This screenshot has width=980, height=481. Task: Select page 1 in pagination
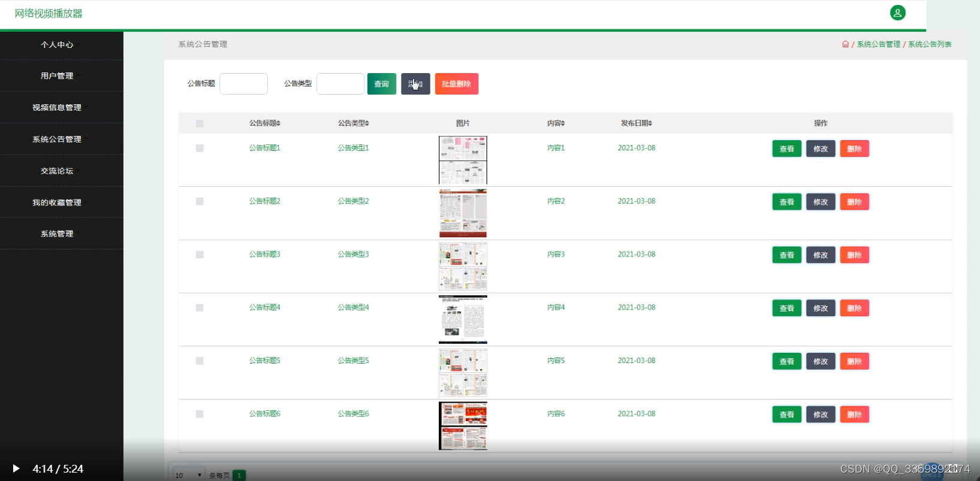click(239, 475)
